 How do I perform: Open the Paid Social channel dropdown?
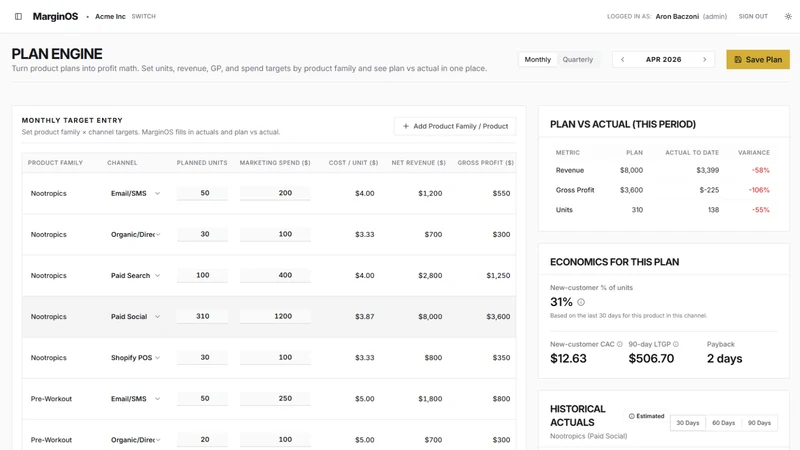tap(135, 317)
